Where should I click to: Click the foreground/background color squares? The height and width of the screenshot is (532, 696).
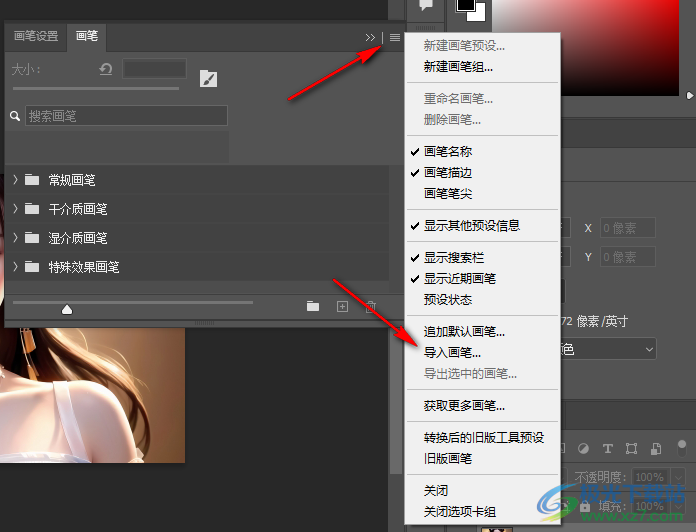(471, 9)
